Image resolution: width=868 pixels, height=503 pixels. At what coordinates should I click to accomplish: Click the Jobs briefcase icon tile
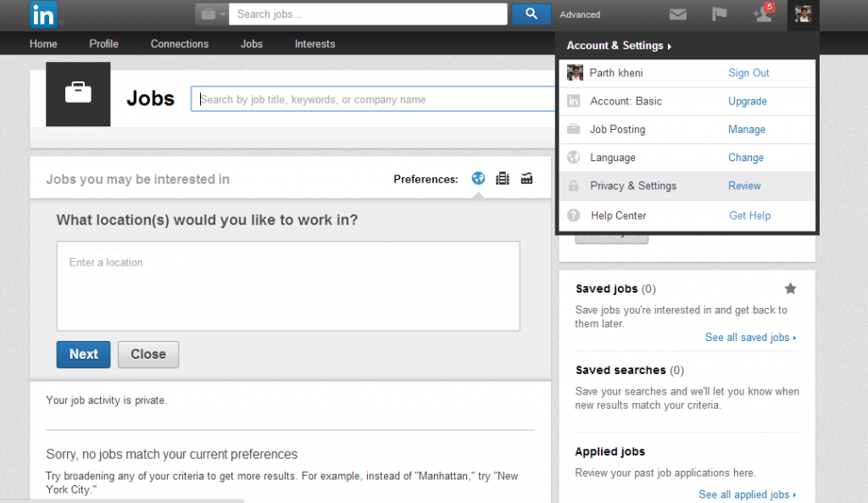pyautogui.click(x=78, y=94)
